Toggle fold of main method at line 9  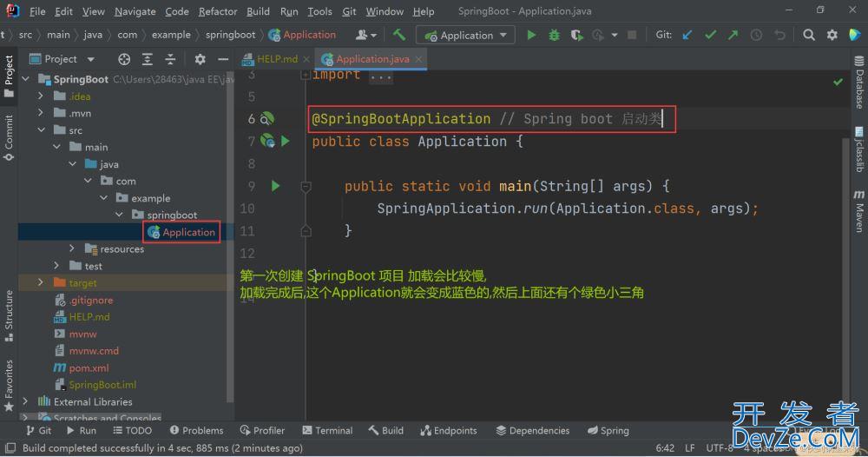306,188
